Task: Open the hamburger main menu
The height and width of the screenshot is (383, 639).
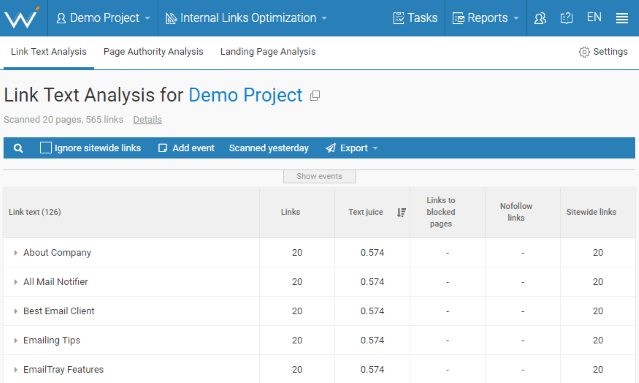Action: [621, 18]
